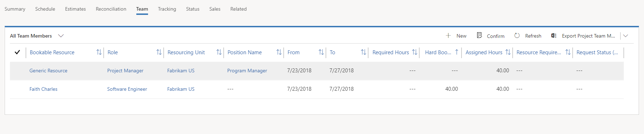Open Fabrikam US in Generic Resource row

coord(181,71)
